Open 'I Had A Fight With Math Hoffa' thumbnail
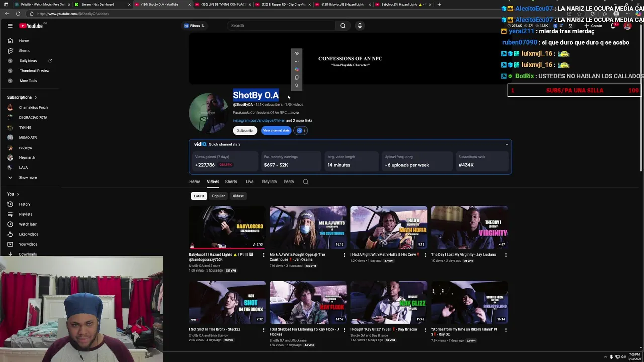644x362 pixels. [x=388, y=227]
